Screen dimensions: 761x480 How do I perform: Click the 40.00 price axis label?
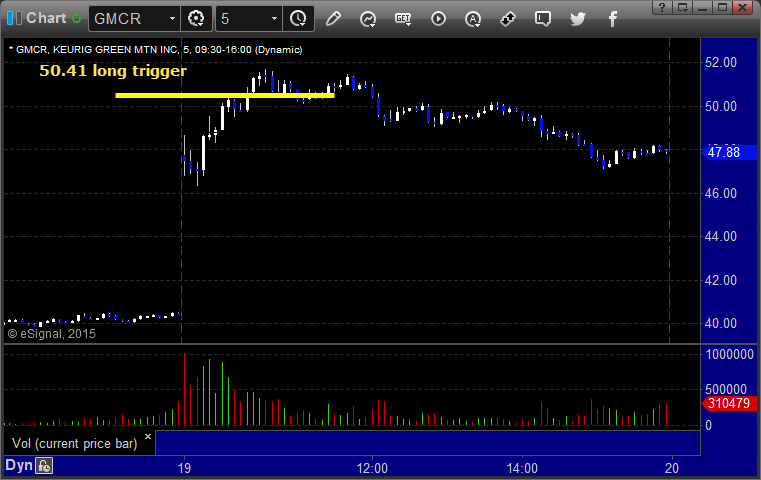(721, 323)
